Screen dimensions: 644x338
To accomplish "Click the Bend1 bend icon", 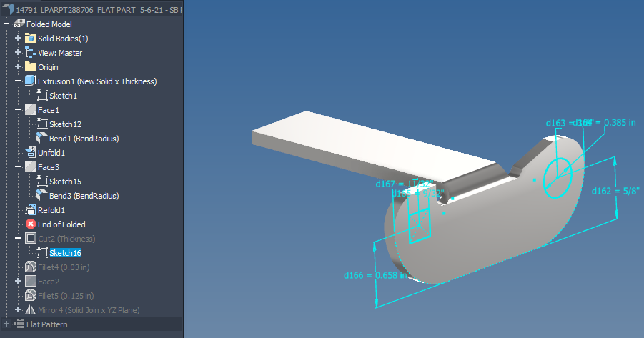I will click(x=42, y=138).
